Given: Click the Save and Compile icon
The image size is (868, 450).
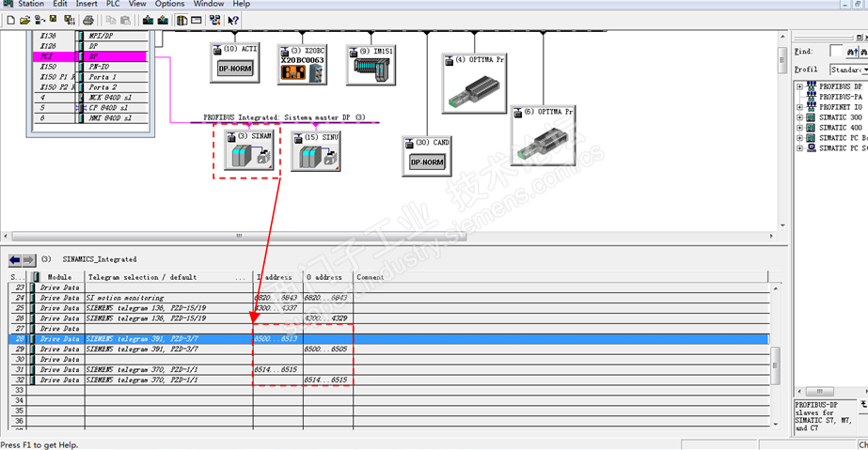Looking at the screenshot, I should (x=70, y=21).
